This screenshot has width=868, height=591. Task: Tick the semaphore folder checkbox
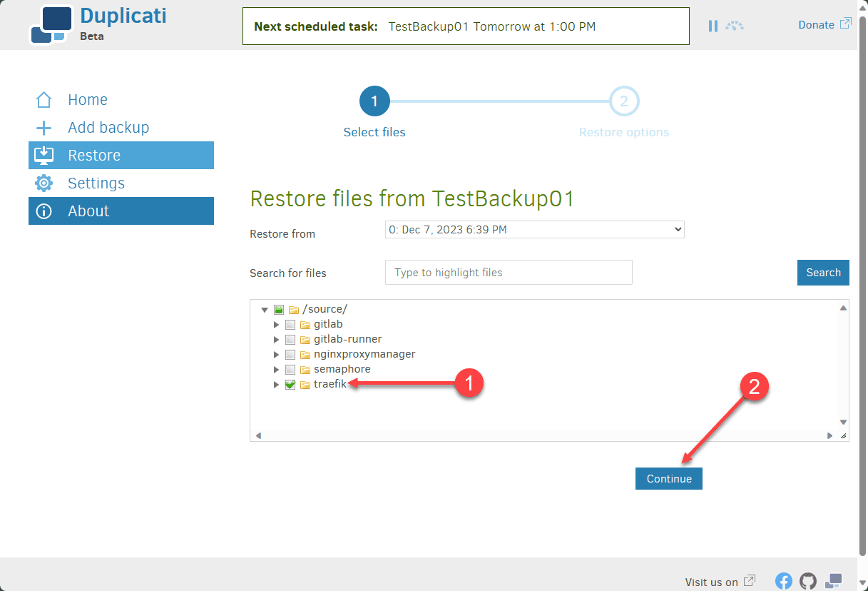coord(290,370)
